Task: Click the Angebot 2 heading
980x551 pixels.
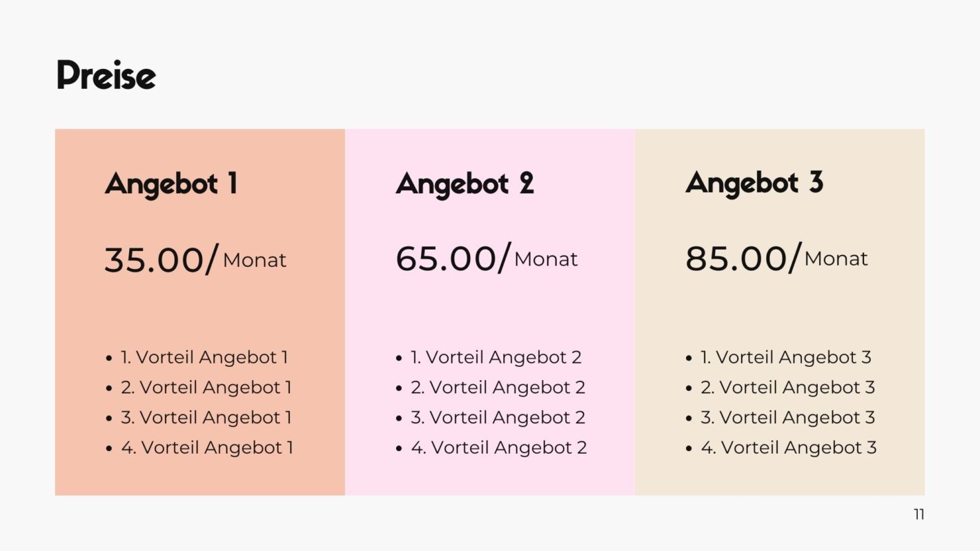Action: 464,185
